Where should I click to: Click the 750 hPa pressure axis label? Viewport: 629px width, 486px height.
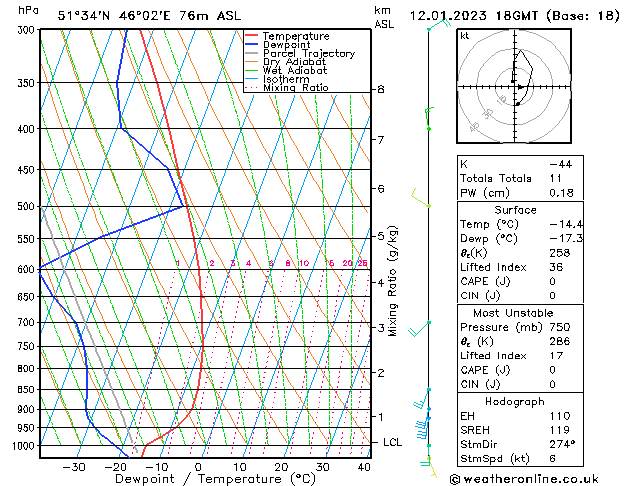coord(28,346)
